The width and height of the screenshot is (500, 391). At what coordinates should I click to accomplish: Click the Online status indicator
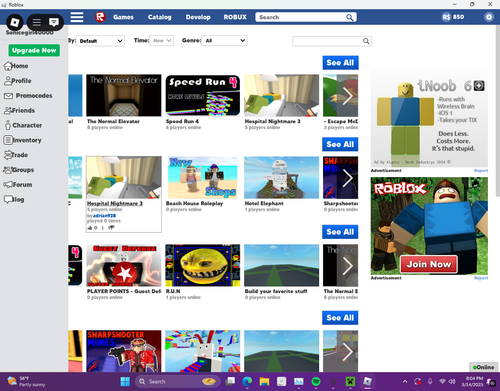pyautogui.click(x=484, y=367)
